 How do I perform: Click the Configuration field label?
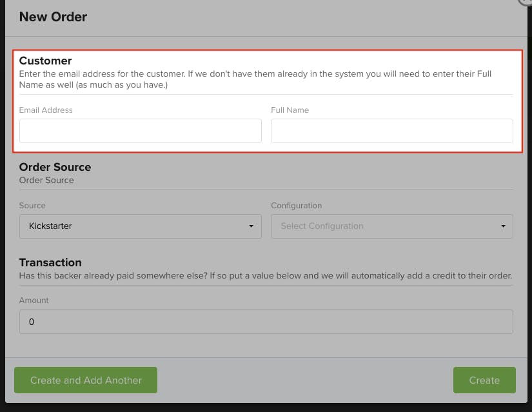click(296, 205)
